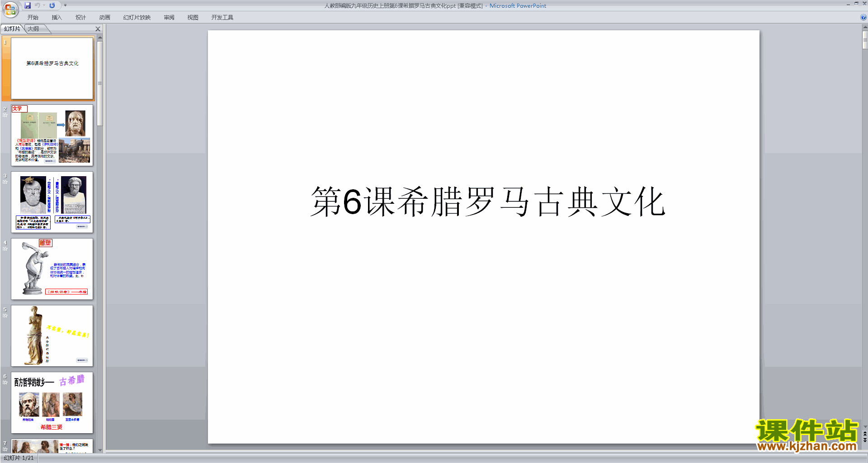This screenshot has height=463, width=868.
Task: Go to next slide double-arrow button
Action: 865,440
